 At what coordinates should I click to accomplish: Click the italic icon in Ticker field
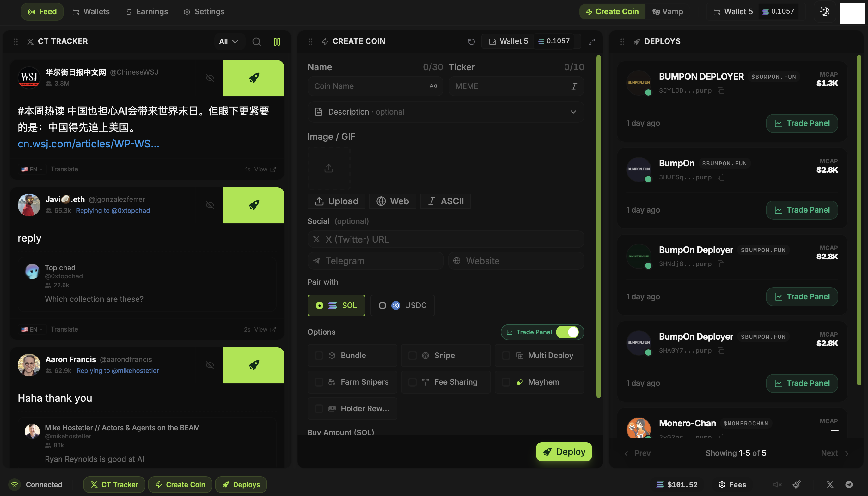tap(574, 86)
